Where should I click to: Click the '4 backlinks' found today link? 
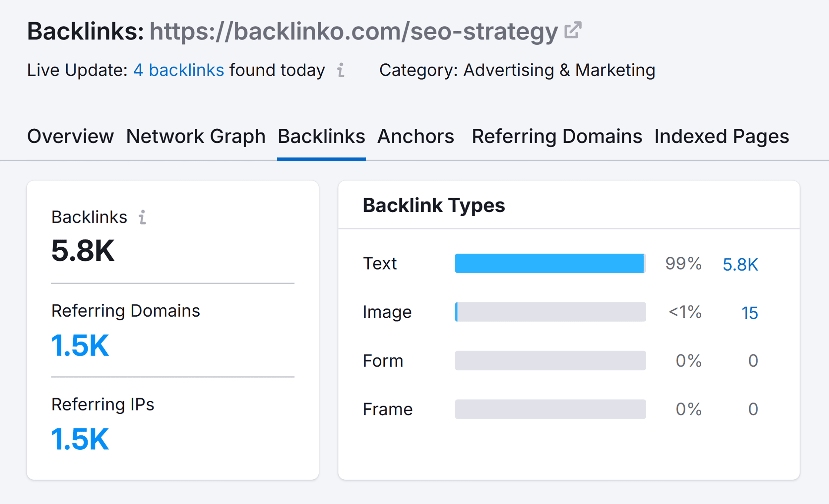coord(179,70)
